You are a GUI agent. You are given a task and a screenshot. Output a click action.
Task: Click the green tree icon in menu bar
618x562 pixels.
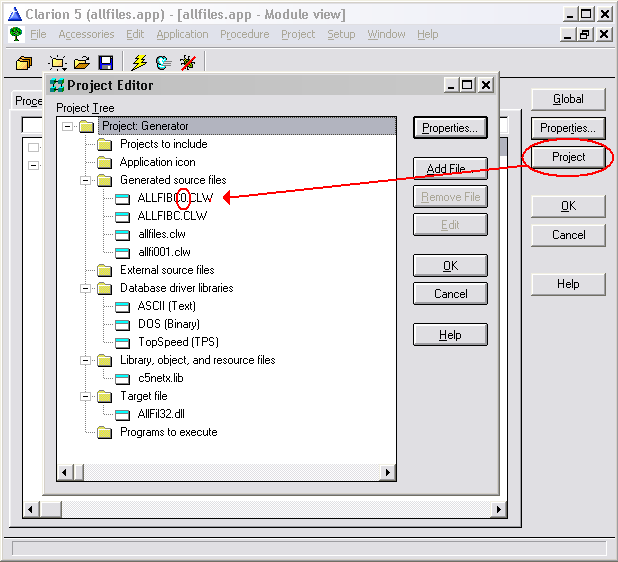[16, 34]
